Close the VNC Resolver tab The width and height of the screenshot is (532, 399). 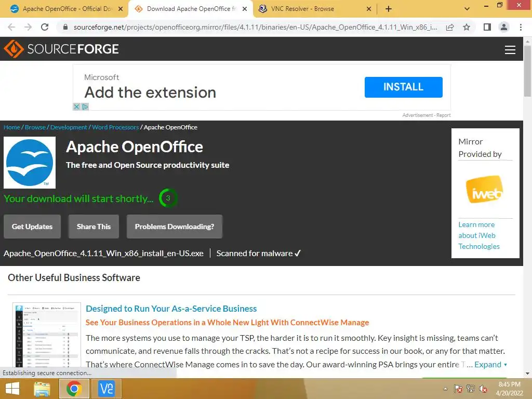369,9
